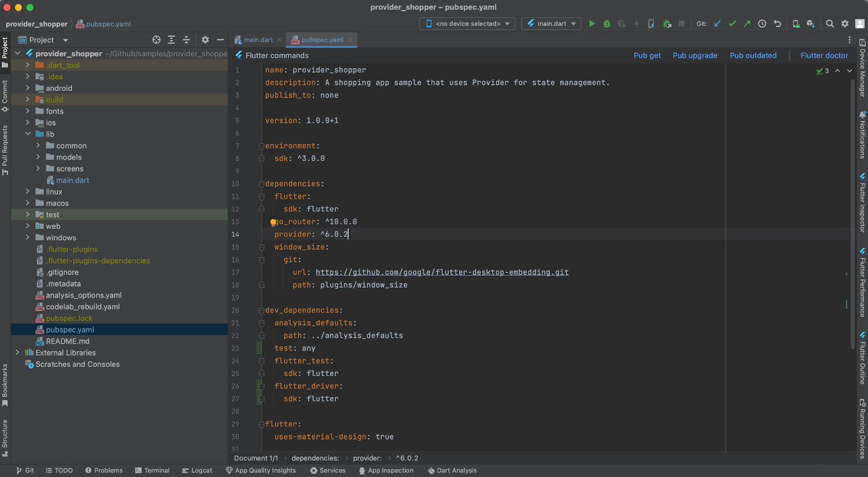
Task: Fold the dependencies block in the editor
Action: (x=261, y=184)
